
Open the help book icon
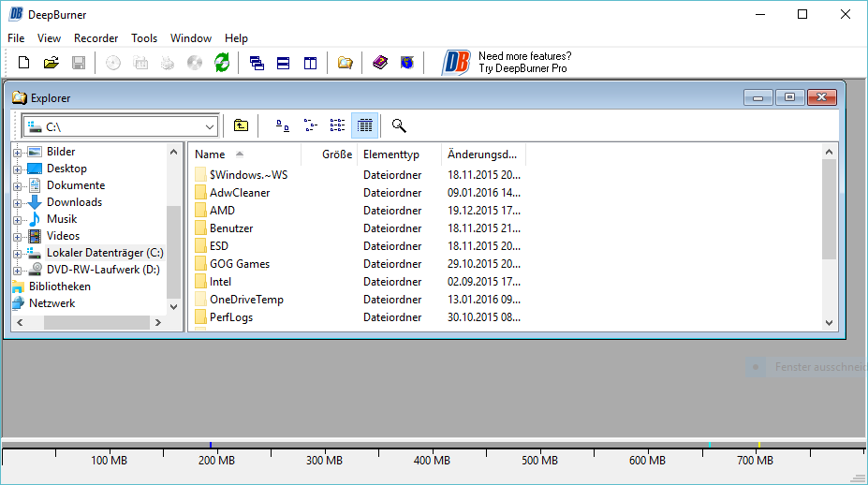(379, 63)
